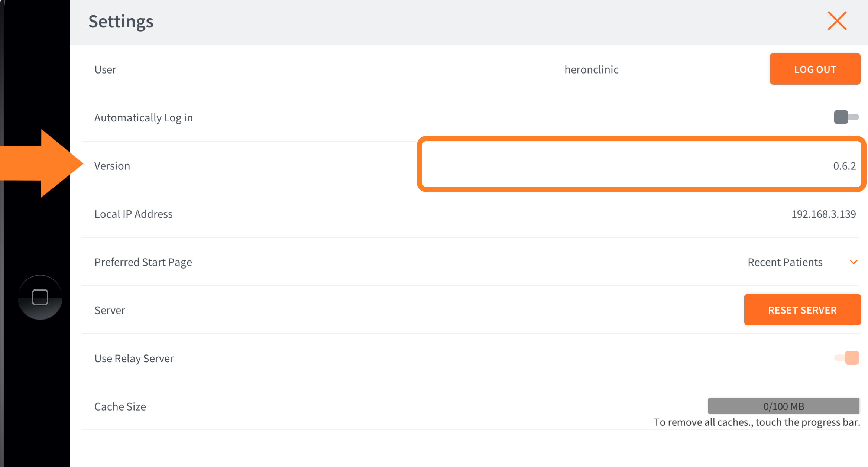Click the heronclinic username text
Viewport: 868px width, 467px height.
click(x=591, y=69)
